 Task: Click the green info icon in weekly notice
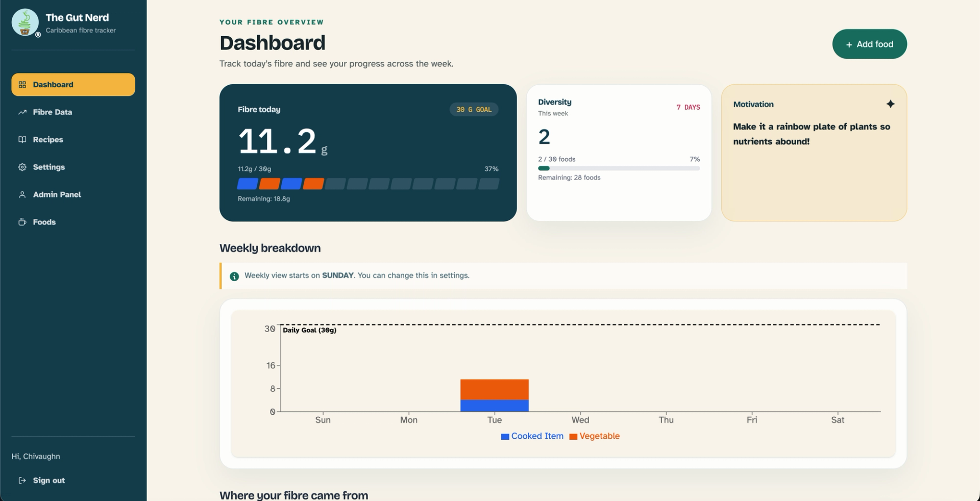pyautogui.click(x=234, y=277)
